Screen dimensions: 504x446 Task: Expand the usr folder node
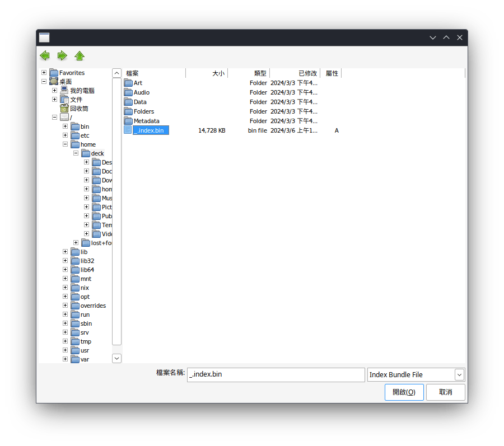click(66, 350)
